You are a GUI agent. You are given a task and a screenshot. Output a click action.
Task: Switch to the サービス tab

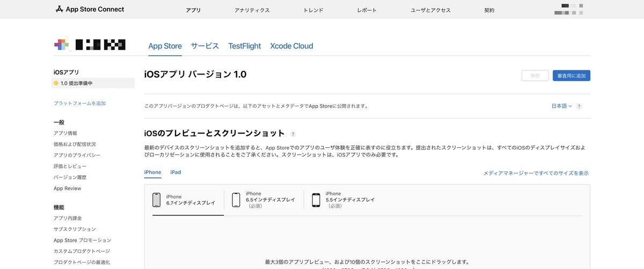205,46
